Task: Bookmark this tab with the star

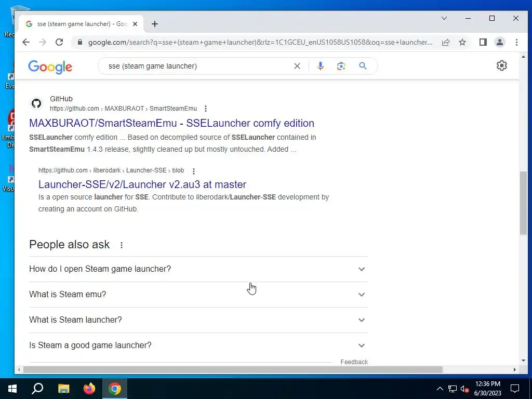Action: click(x=462, y=42)
